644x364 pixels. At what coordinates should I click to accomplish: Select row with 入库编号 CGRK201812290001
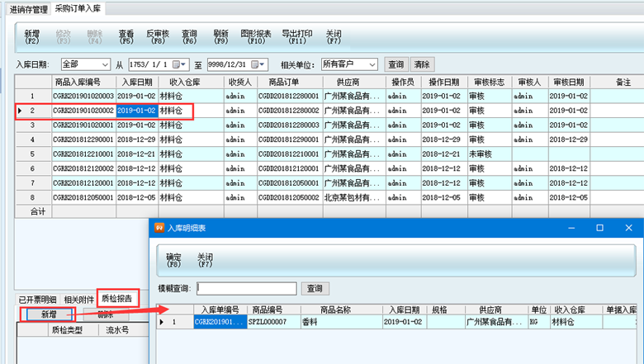coord(83,139)
